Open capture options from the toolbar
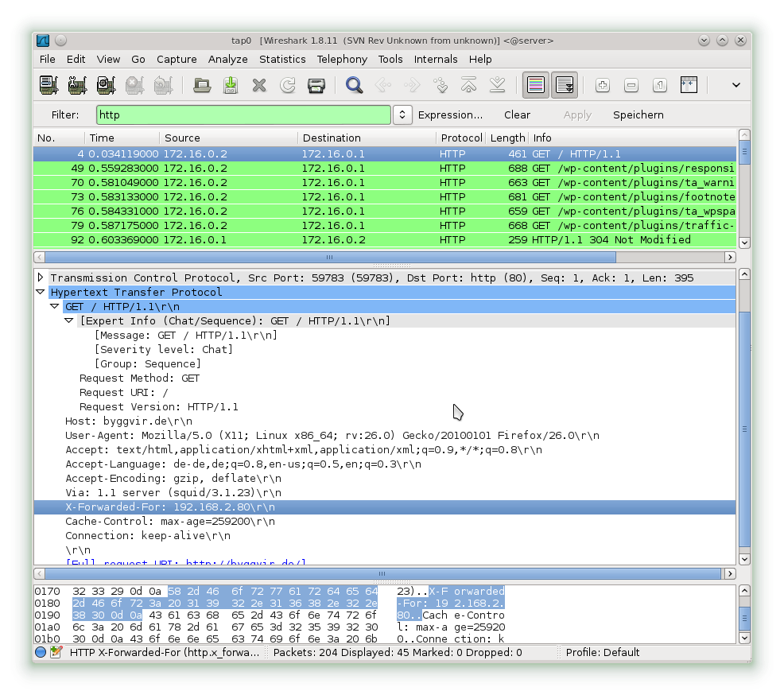Viewport: 784px width, 695px height. coord(77,85)
